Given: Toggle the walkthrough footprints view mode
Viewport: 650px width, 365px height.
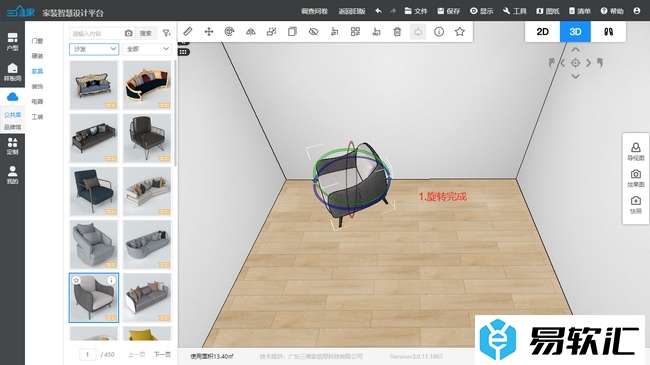Looking at the screenshot, I should click(608, 32).
